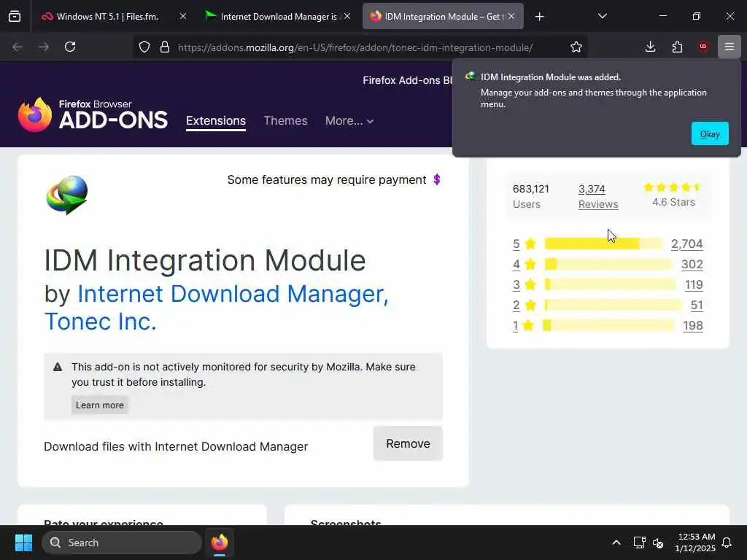Bookmark this page with the star icon
Viewport: 747px width, 560px height.
pyautogui.click(x=576, y=47)
